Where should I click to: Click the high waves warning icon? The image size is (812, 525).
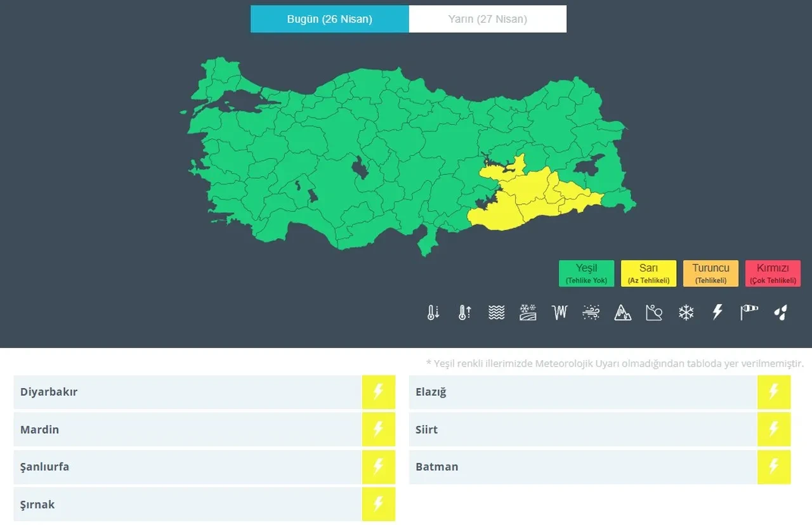pos(496,312)
